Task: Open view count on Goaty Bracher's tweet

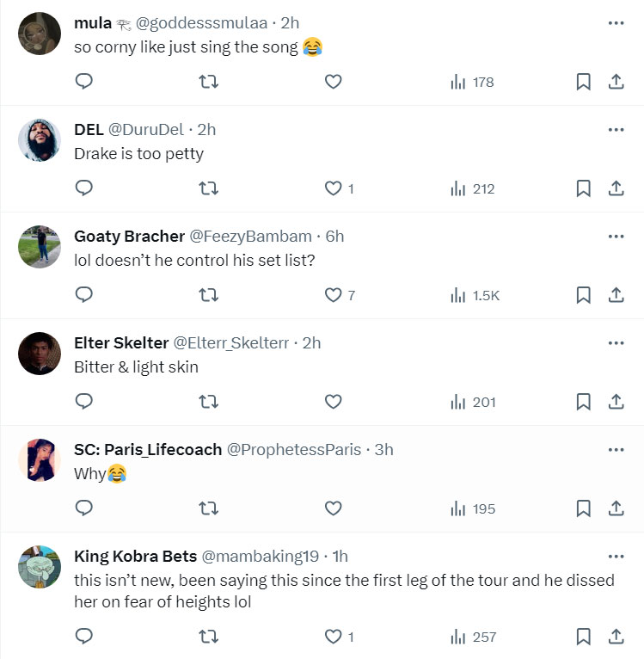Action: (x=474, y=295)
